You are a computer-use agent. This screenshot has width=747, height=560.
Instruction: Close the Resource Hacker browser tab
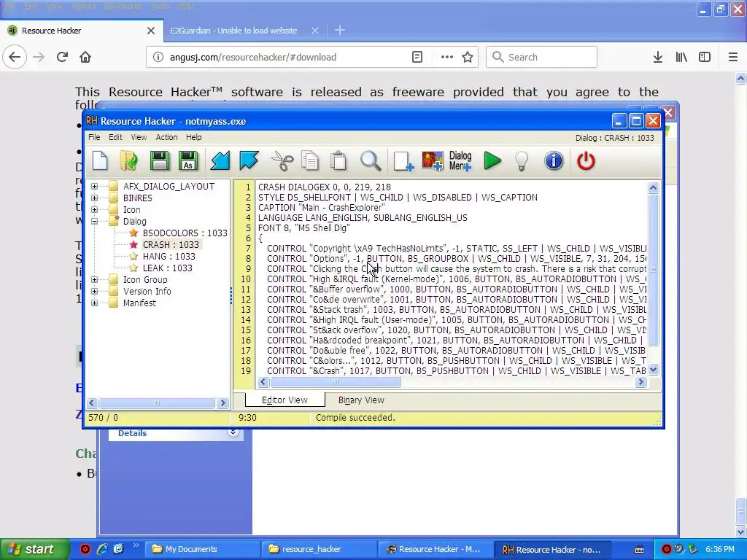tap(151, 31)
